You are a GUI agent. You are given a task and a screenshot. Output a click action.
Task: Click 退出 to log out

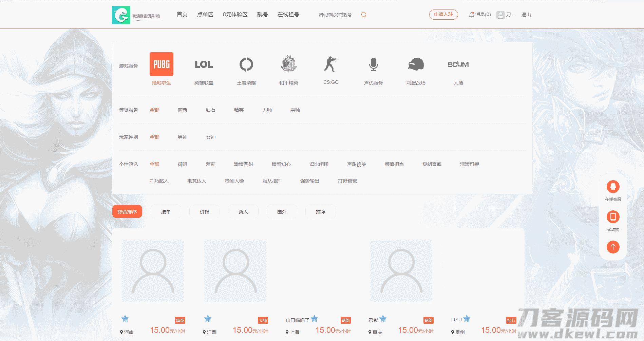pyautogui.click(x=526, y=15)
